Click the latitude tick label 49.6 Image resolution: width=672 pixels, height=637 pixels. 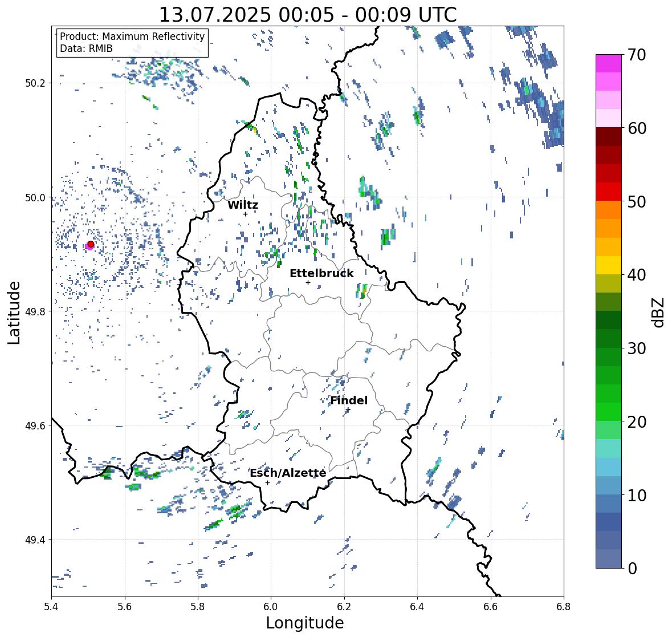pyautogui.click(x=35, y=425)
